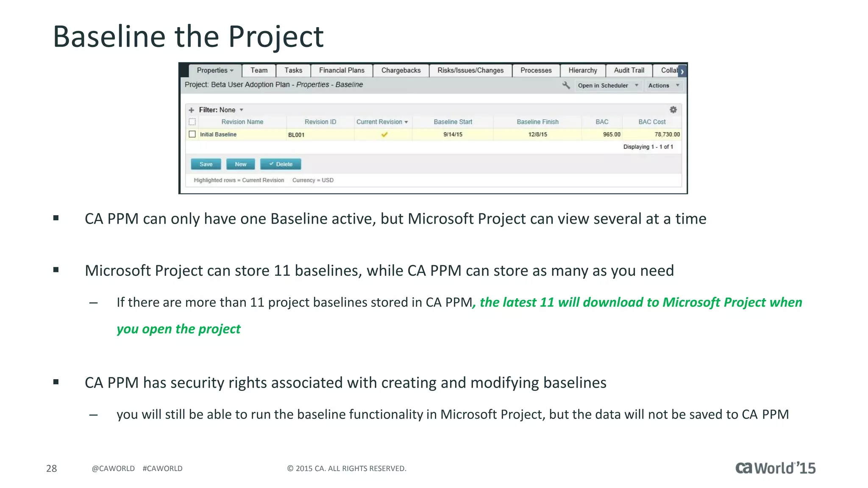Click the Baseline Finish column header
This screenshot has width=868, height=488.
(x=537, y=122)
